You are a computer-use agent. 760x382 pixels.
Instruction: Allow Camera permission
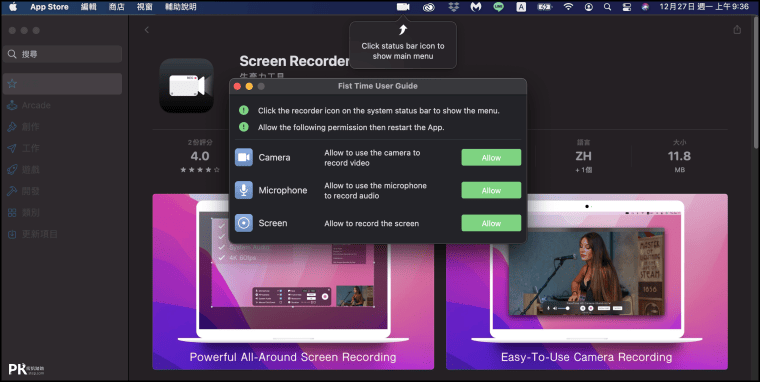491,158
